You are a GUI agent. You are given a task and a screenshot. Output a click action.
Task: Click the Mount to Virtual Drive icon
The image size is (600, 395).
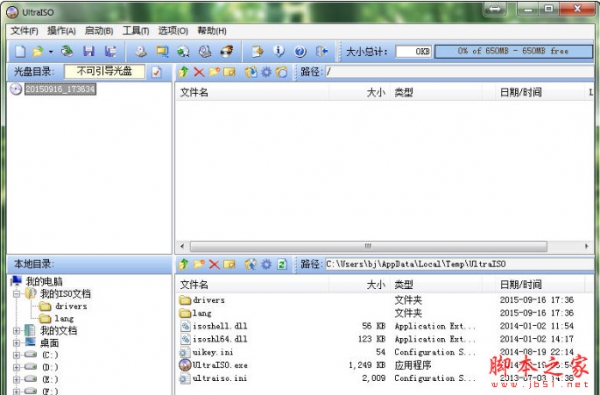(x=205, y=51)
